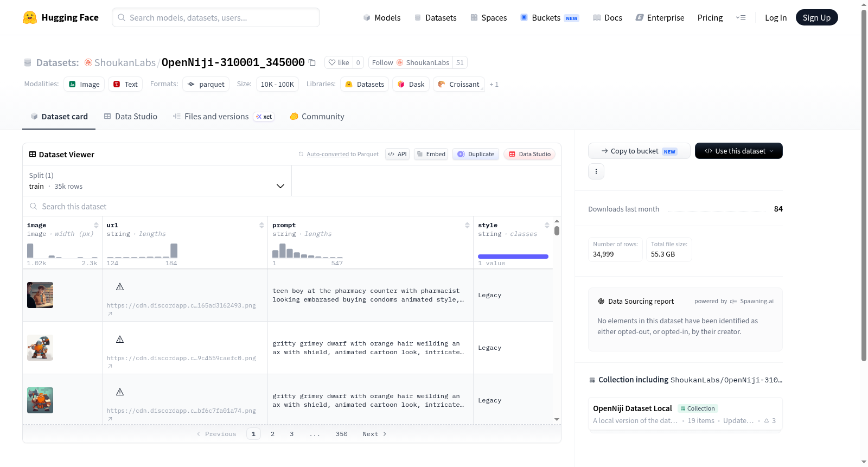Viewport: 868px width, 467px height.
Task: Go to Models in the top navigation
Action: 382,17
